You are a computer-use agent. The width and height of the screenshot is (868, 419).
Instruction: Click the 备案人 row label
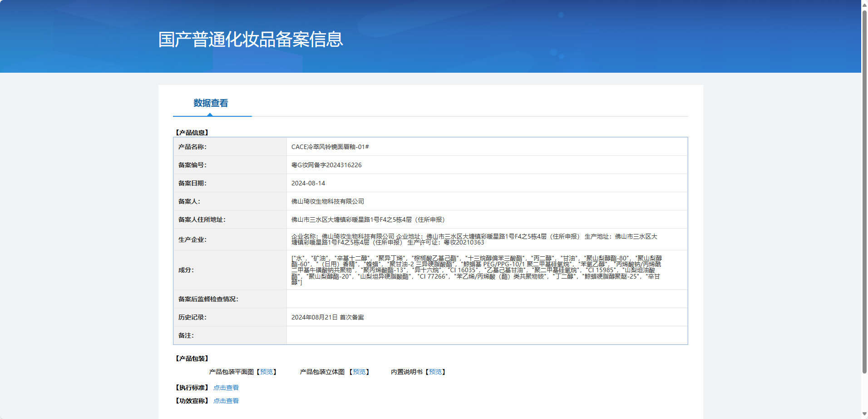189,201
